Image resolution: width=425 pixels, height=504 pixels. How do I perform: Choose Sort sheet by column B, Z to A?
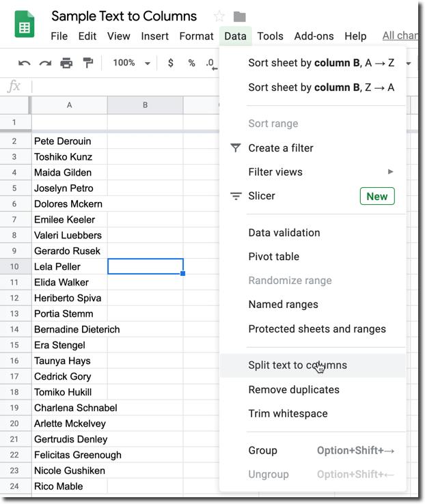[x=312, y=87]
